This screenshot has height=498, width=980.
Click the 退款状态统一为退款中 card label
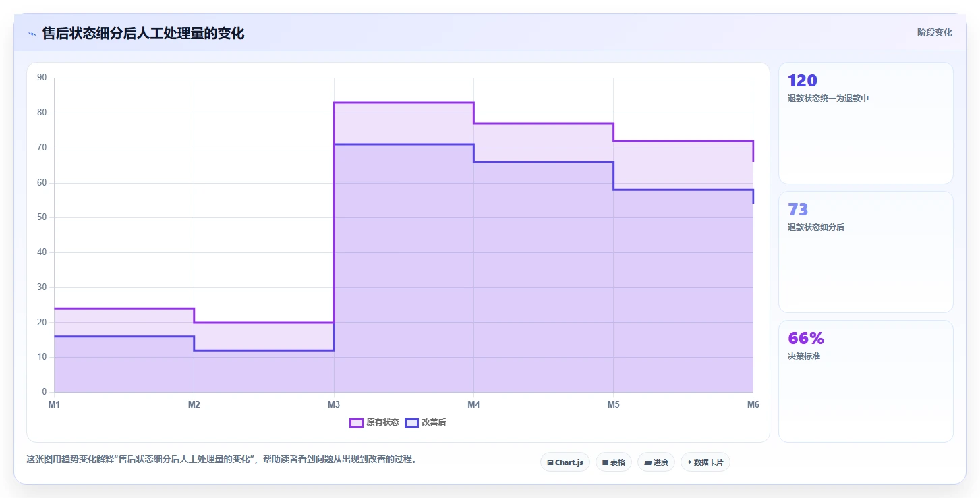coord(828,99)
